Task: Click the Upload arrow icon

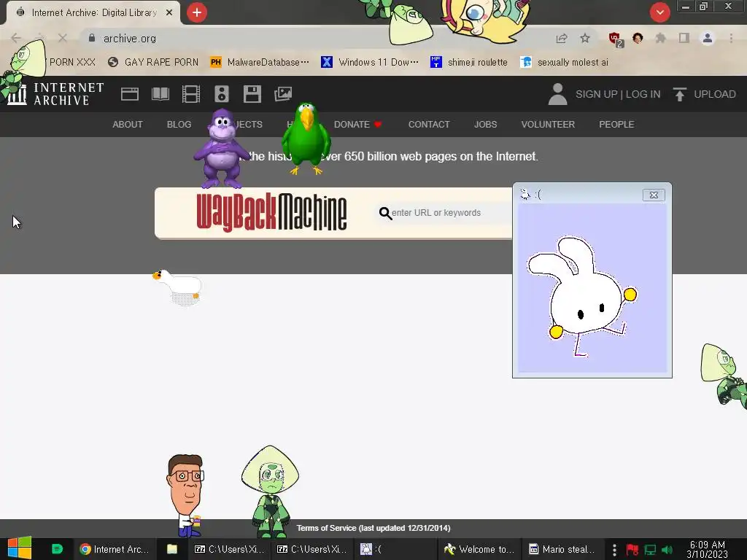Action: (x=680, y=94)
